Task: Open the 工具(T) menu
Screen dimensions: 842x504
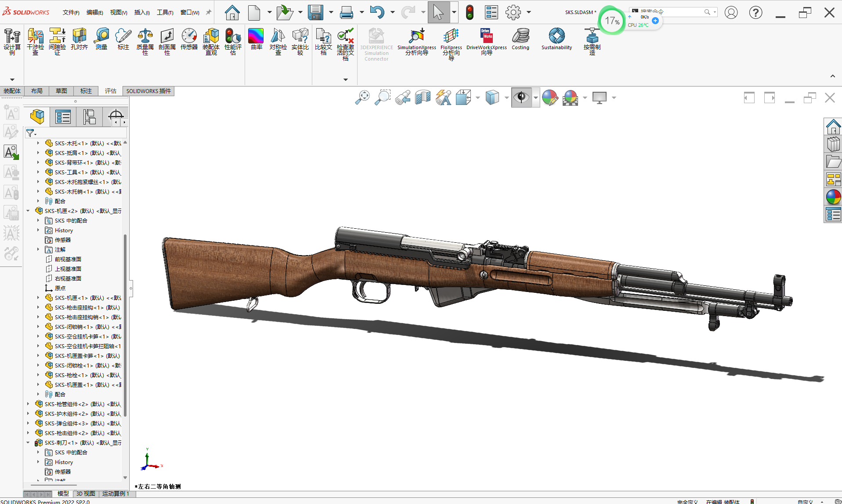Action: (x=165, y=12)
